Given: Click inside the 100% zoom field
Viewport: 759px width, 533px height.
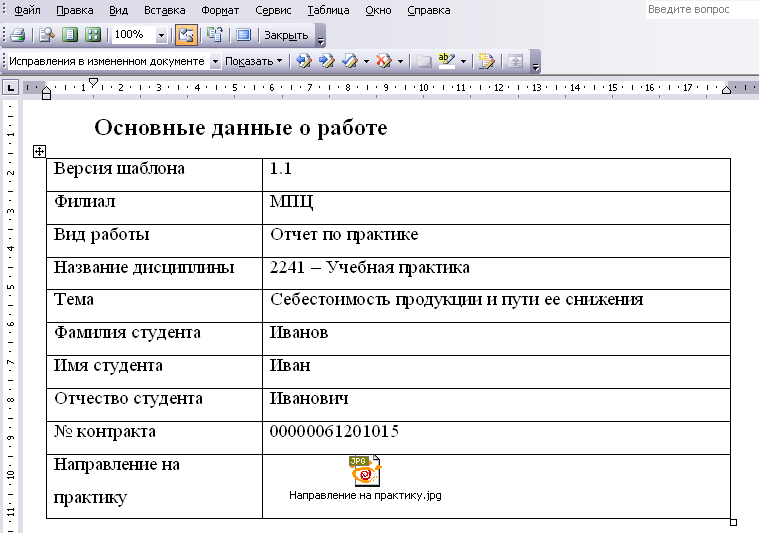Looking at the screenshot, I should 134,35.
